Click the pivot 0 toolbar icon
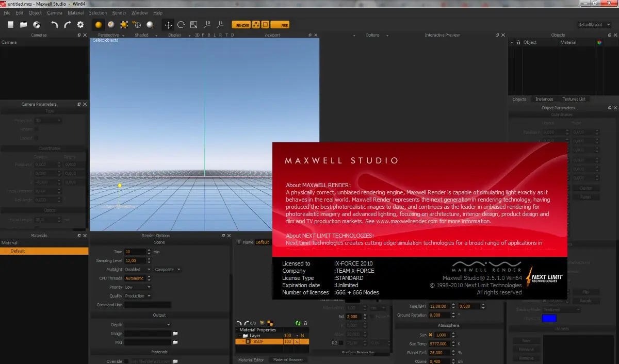 click(x=208, y=24)
